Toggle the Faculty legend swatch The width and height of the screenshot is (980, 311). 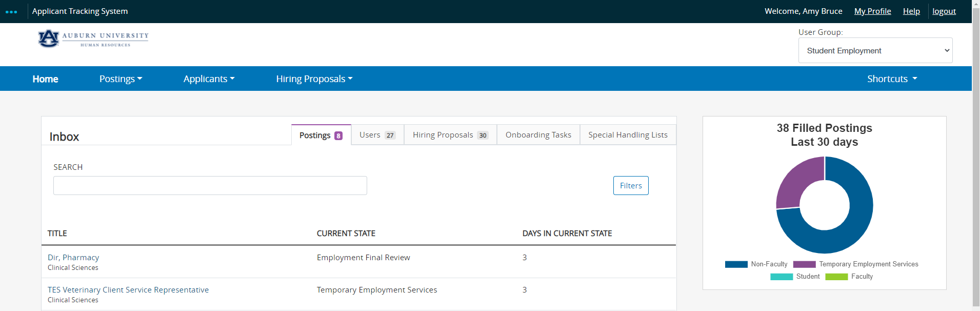tap(836, 277)
